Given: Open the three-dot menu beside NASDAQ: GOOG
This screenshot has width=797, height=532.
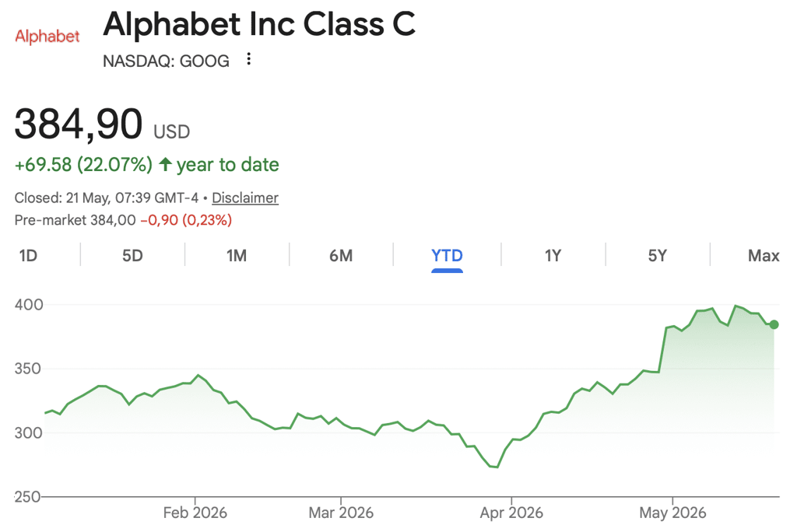Looking at the screenshot, I should (x=248, y=59).
